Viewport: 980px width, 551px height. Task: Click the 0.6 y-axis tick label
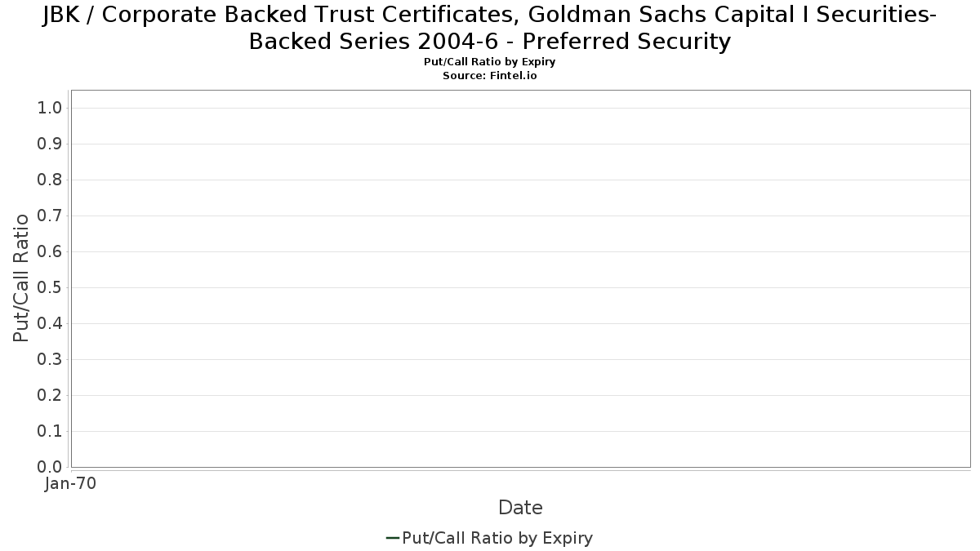[x=51, y=251]
